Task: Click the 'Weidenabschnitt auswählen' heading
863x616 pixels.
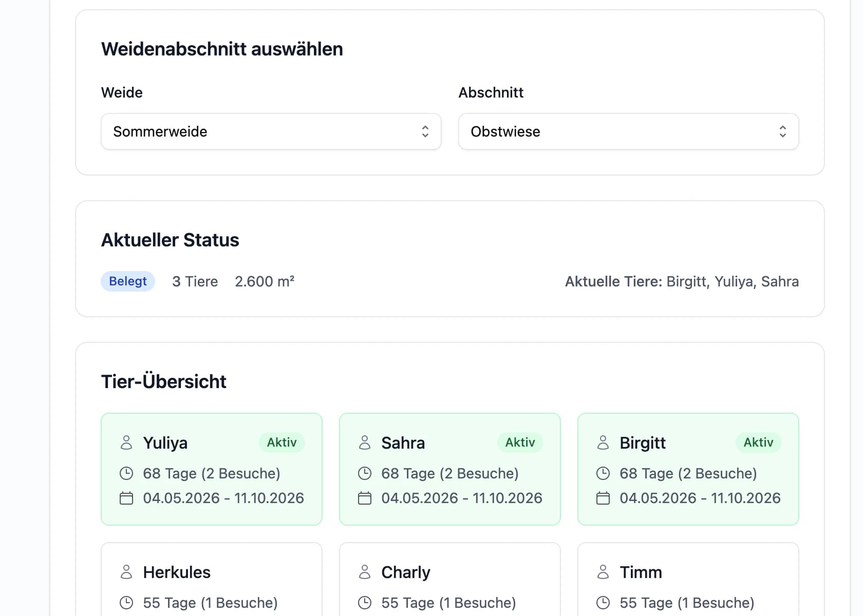Action: (222, 49)
